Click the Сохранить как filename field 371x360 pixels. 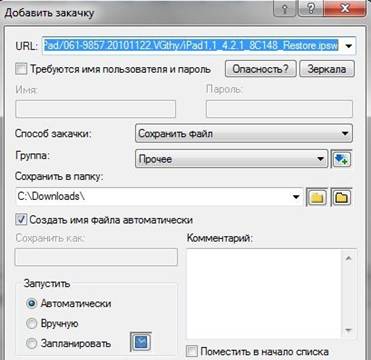click(x=96, y=257)
